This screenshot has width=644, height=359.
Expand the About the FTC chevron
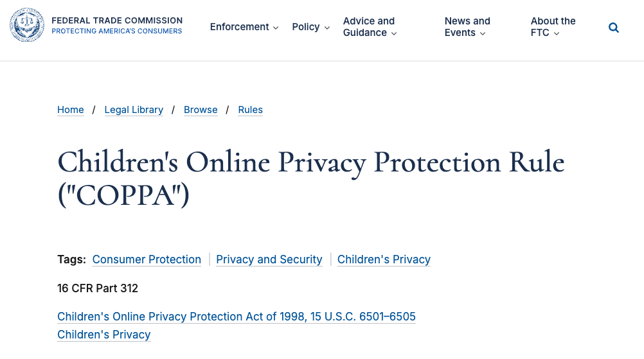tap(557, 33)
